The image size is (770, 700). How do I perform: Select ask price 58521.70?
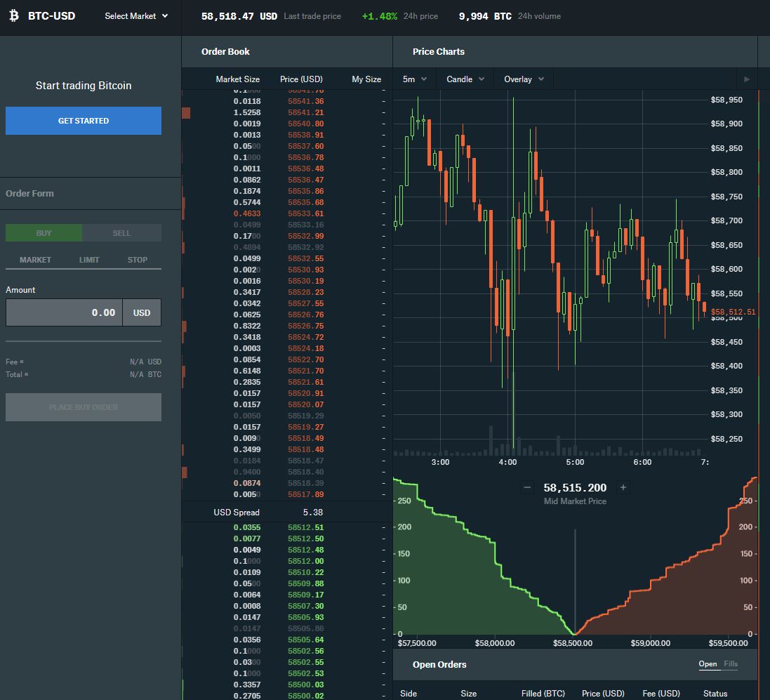(x=305, y=371)
